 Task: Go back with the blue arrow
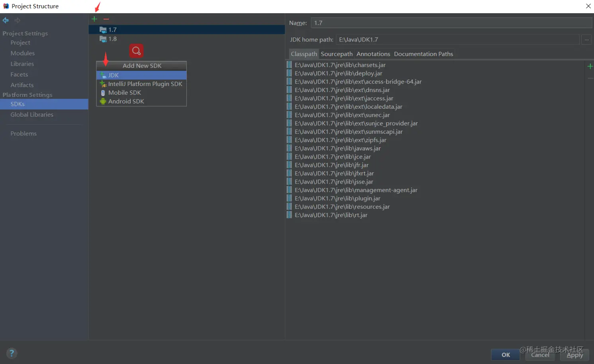tap(6, 20)
